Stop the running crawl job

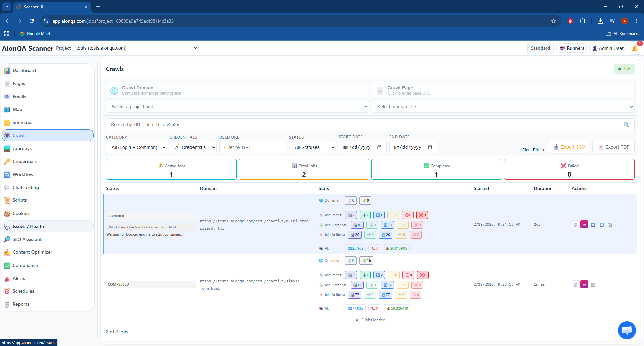pyautogui.click(x=602, y=225)
